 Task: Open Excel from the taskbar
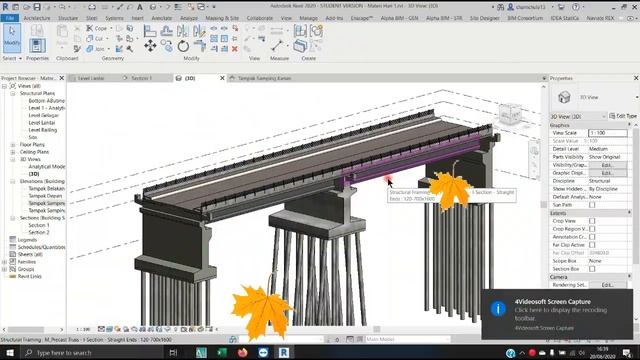222,352
